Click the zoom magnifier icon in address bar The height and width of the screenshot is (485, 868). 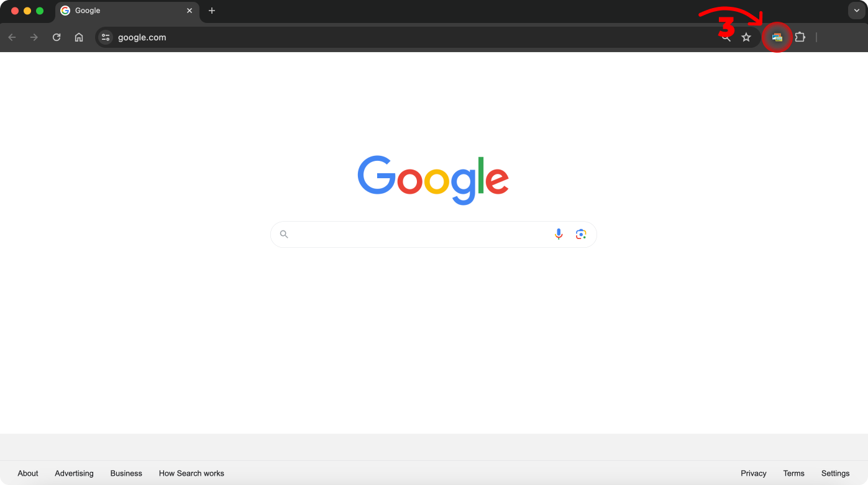click(726, 37)
